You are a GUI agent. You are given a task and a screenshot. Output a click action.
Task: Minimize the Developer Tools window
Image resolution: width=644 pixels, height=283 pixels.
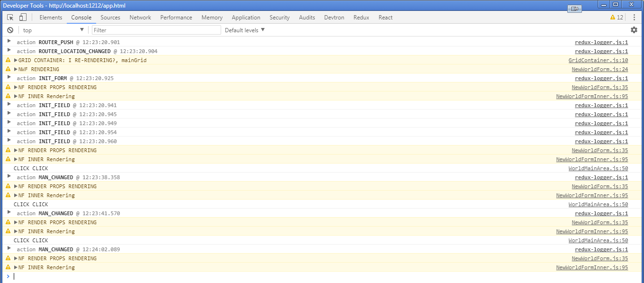tap(603, 4)
